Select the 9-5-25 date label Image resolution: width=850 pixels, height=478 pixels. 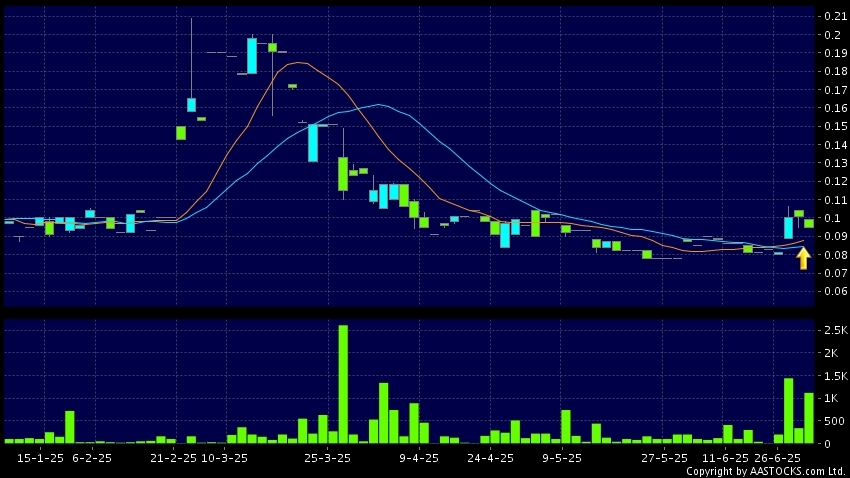[562, 458]
